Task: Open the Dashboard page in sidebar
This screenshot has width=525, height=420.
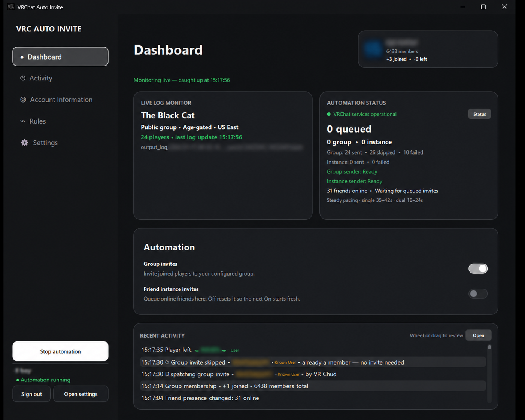Action: 60,57
